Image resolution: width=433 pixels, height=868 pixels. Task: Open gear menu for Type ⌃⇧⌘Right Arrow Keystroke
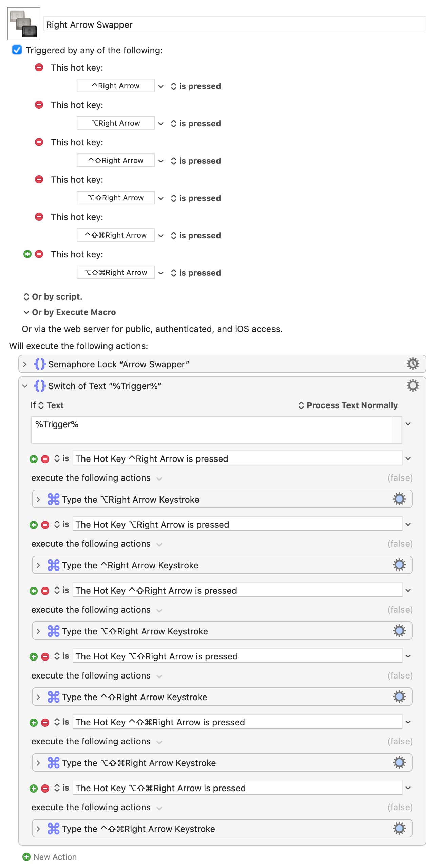coord(399,828)
